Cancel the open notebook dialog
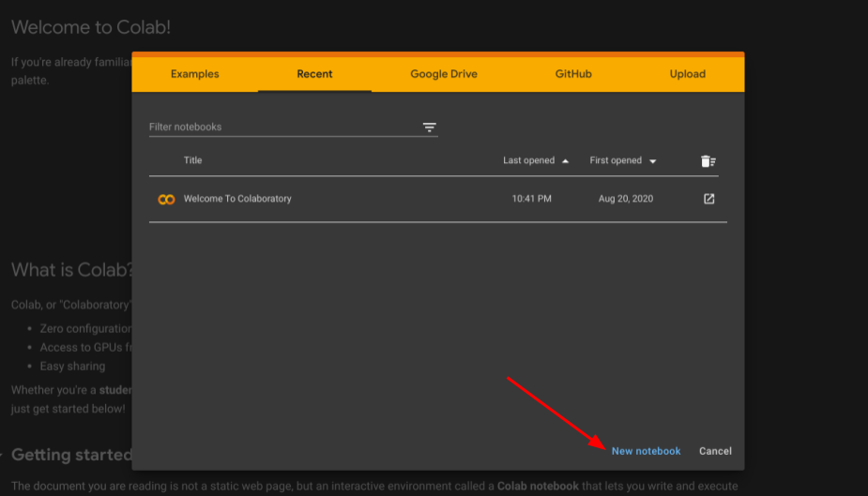The width and height of the screenshot is (868, 496). tap(715, 451)
